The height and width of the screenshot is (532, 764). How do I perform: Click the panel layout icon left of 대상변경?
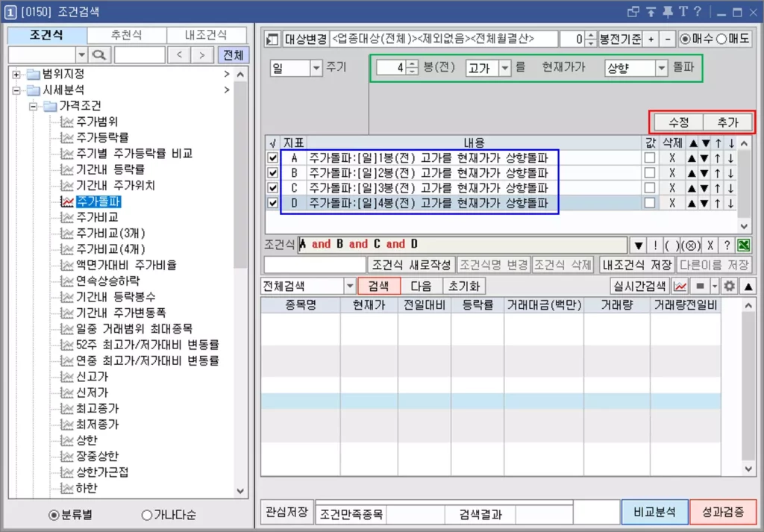pyautogui.click(x=272, y=40)
